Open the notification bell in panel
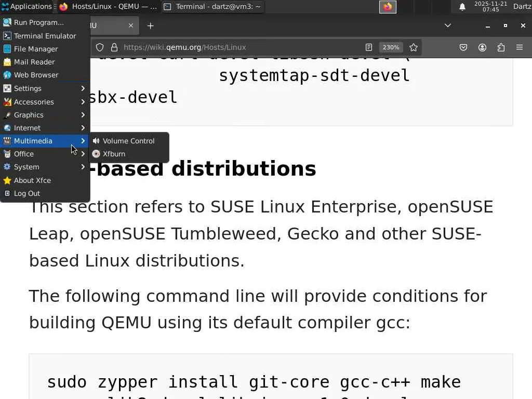The image size is (532, 399). coord(462,7)
